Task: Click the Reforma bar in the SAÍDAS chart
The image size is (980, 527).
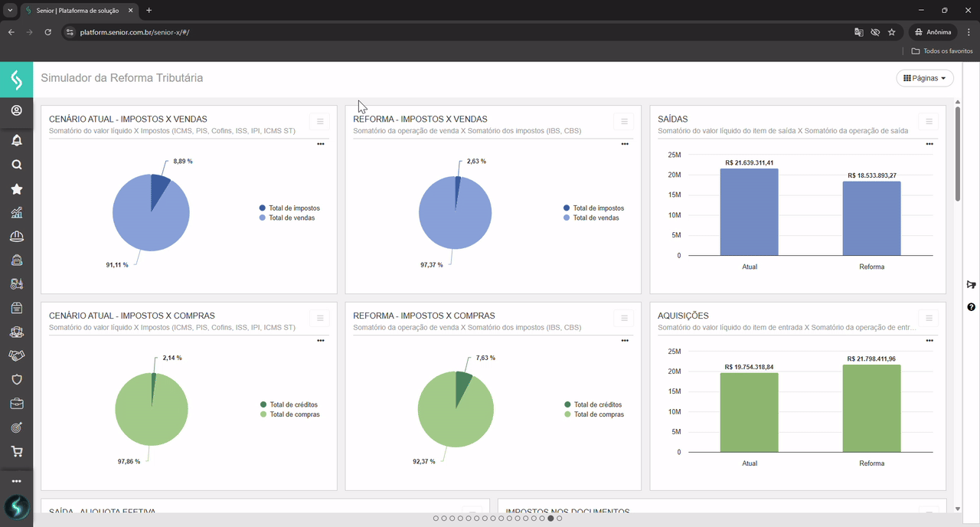Action: (871, 218)
